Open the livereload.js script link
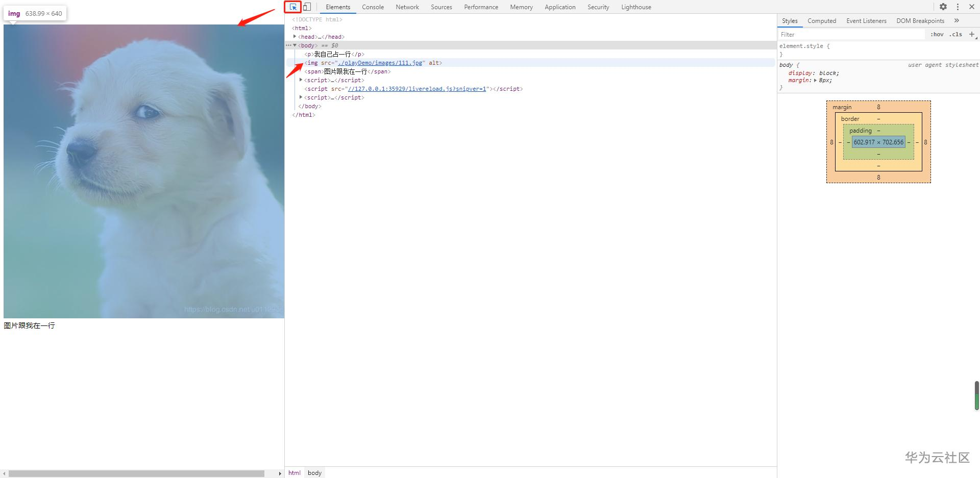 tap(417, 88)
